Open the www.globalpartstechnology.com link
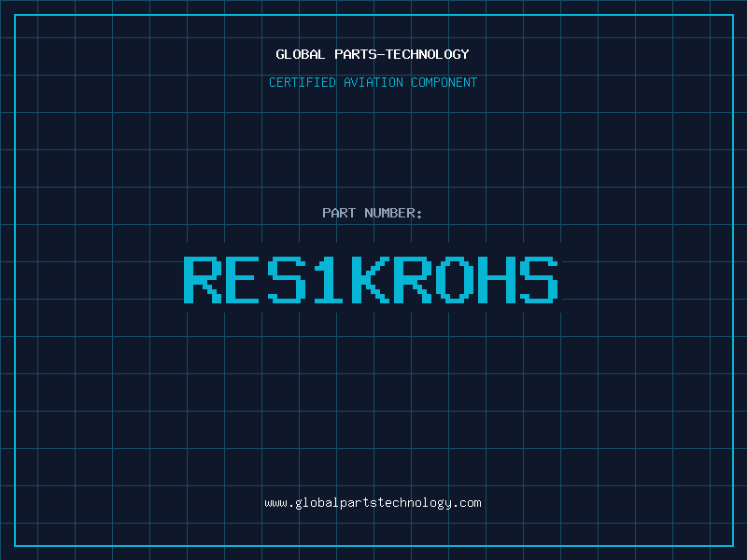The image size is (747, 560). [373, 503]
